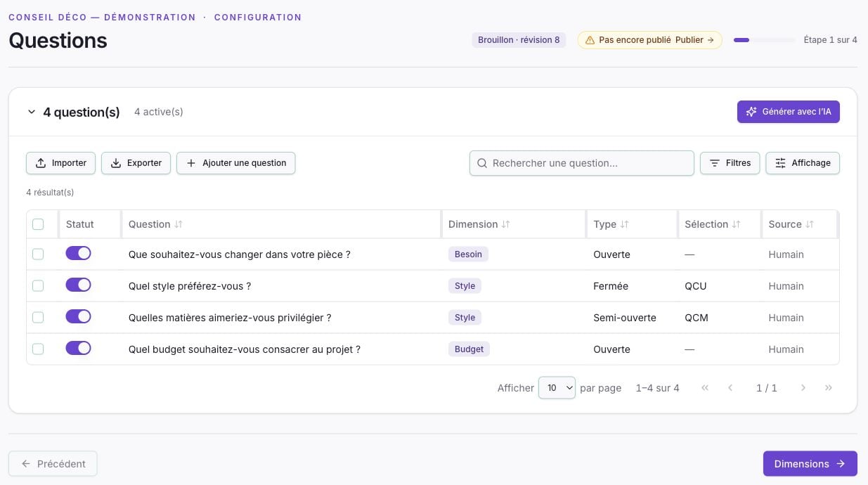The height and width of the screenshot is (485, 868).
Task: Open the Filtres menu
Action: (730, 163)
